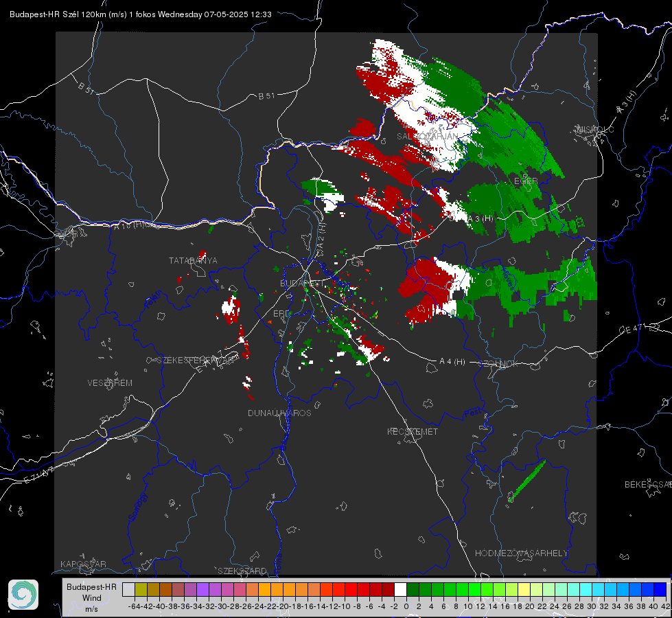
Task: Click the SZEKESFEHERVAR city label
Action: (x=197, y=360)
